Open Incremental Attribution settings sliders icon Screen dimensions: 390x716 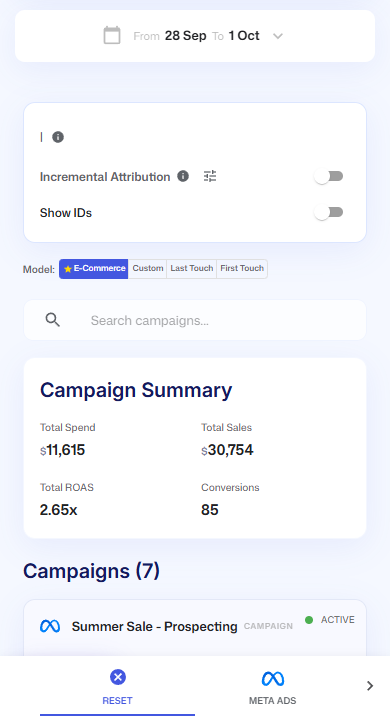210,176
